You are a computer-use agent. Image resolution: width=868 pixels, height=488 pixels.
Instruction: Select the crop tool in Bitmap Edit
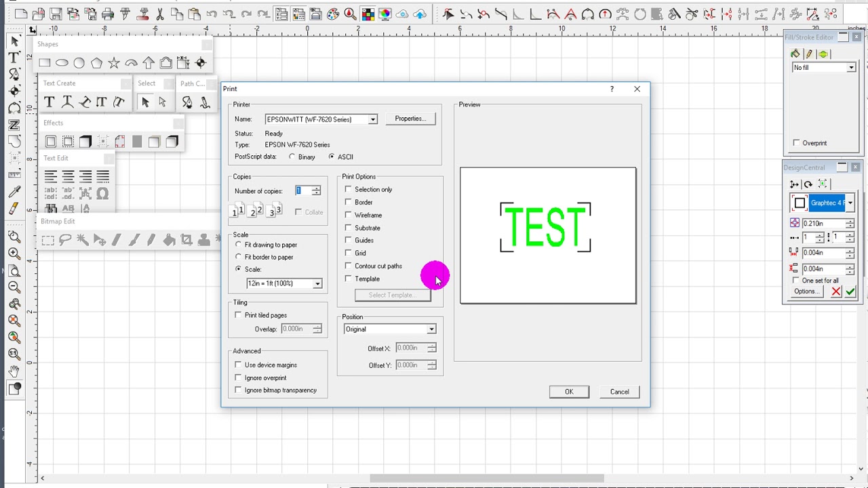pos(186,240)
